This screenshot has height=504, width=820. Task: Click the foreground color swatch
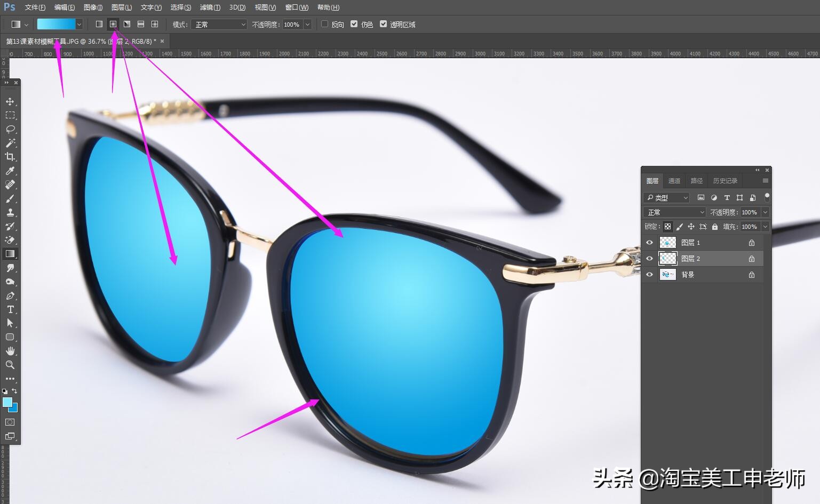click(7, 402)
